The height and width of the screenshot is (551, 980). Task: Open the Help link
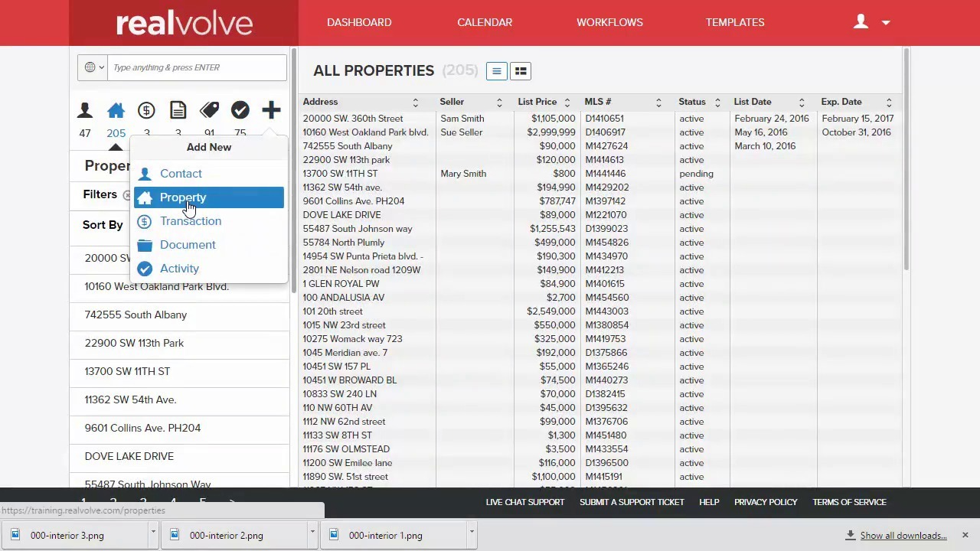(x=709, y=502)
